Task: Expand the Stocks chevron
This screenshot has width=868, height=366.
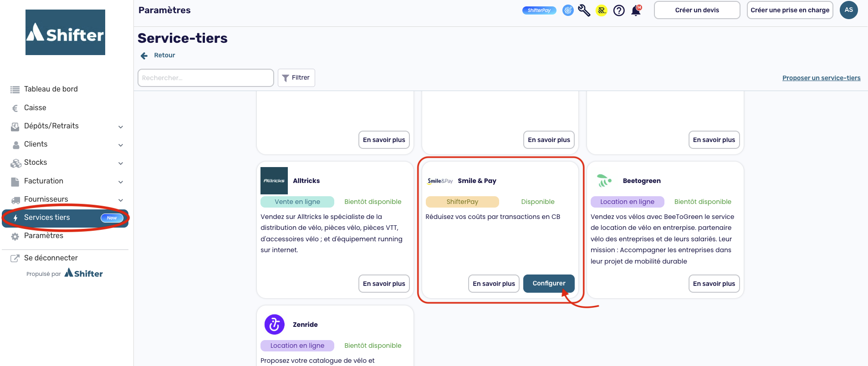Action: 121,163
